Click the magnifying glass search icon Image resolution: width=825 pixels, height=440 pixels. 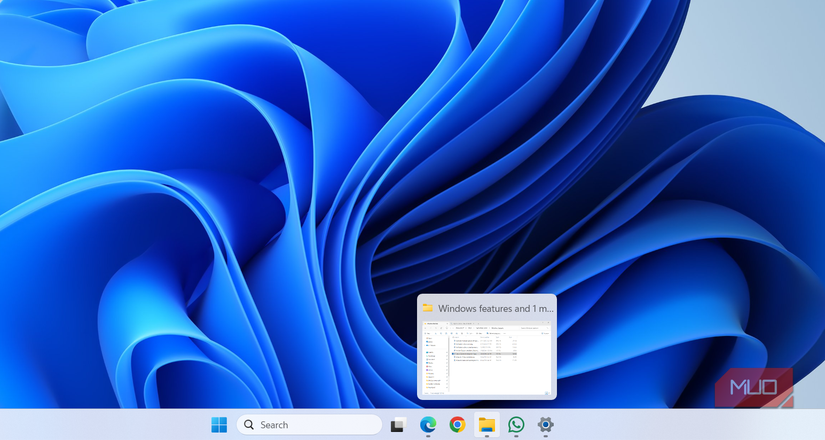click(x=249, y=425)
